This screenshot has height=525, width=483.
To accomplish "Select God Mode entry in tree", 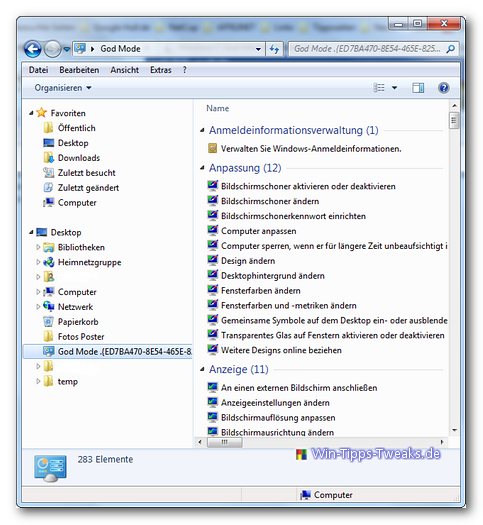I will click(108, 351).
